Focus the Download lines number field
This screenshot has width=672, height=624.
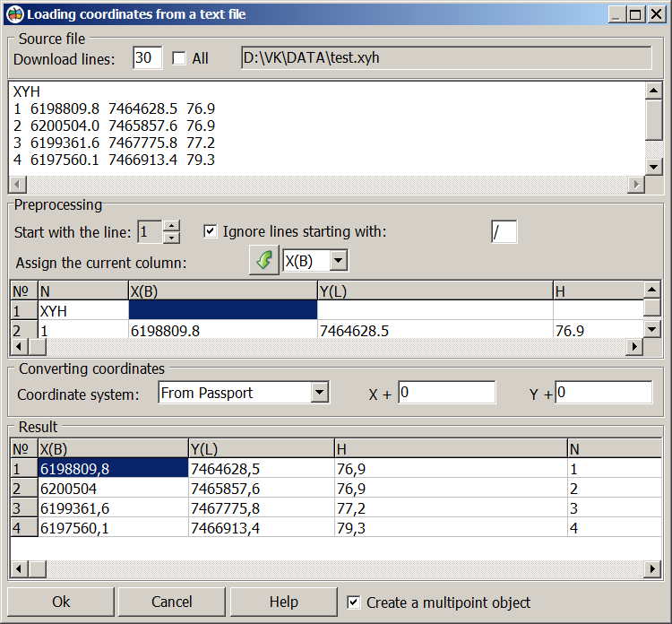(147, 58)
